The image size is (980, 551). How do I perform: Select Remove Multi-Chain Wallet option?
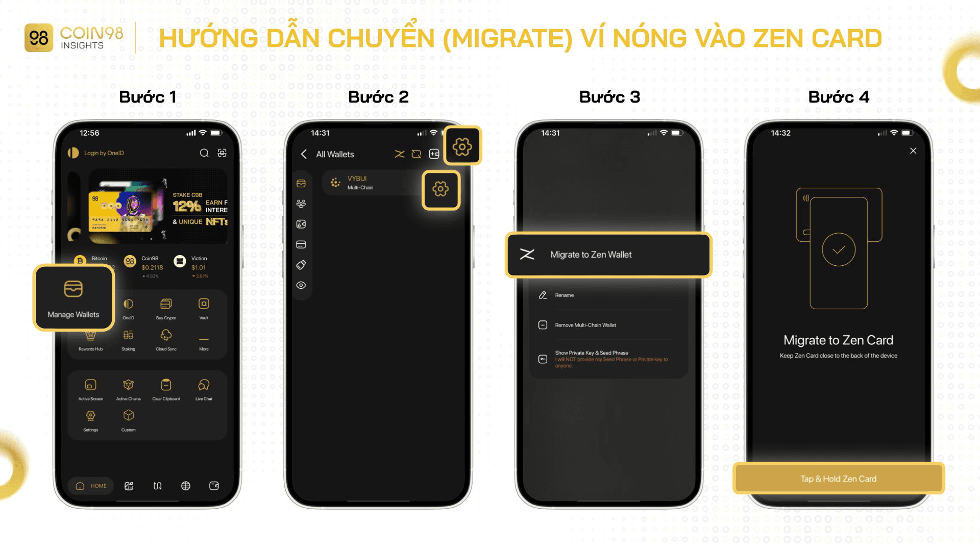click(x=585, y=325)
